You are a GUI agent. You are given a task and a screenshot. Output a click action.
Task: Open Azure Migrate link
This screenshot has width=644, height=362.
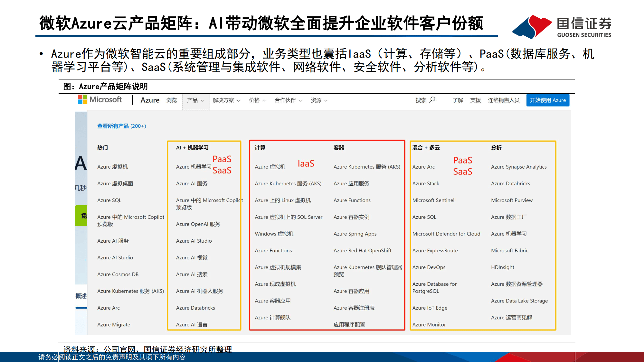(114, 325)
